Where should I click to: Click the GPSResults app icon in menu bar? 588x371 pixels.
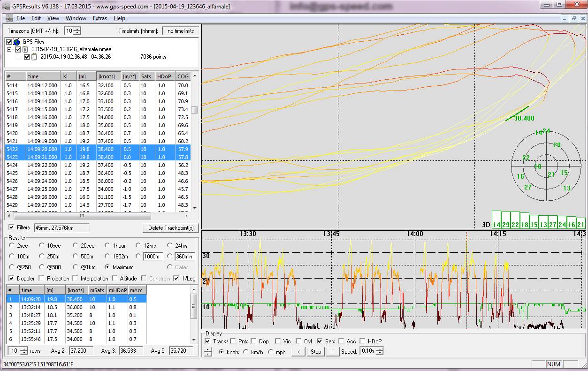(8, 18)
